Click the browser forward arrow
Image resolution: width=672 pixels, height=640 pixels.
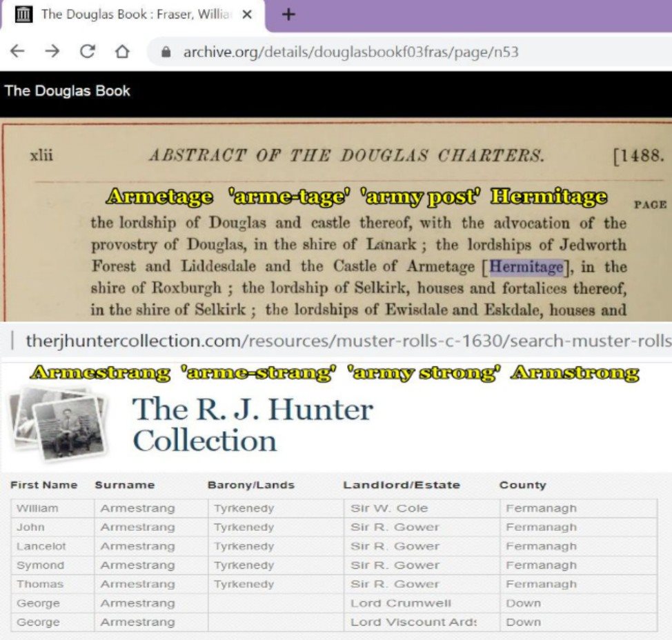coord(52,52)
